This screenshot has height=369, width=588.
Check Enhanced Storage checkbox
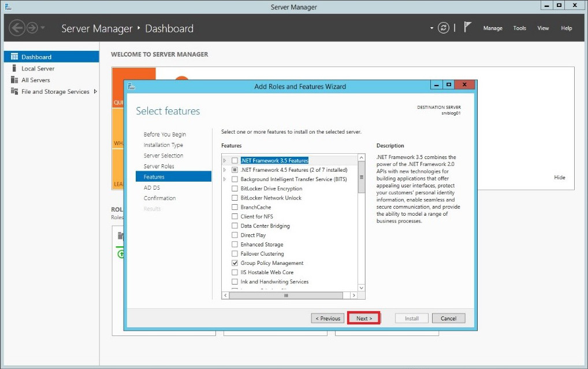point(235,245)
